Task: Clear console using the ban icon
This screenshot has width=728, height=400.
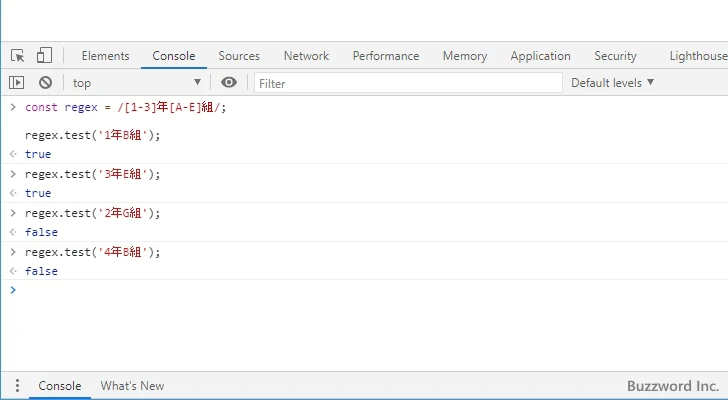Action: click(x=45, y=83)
